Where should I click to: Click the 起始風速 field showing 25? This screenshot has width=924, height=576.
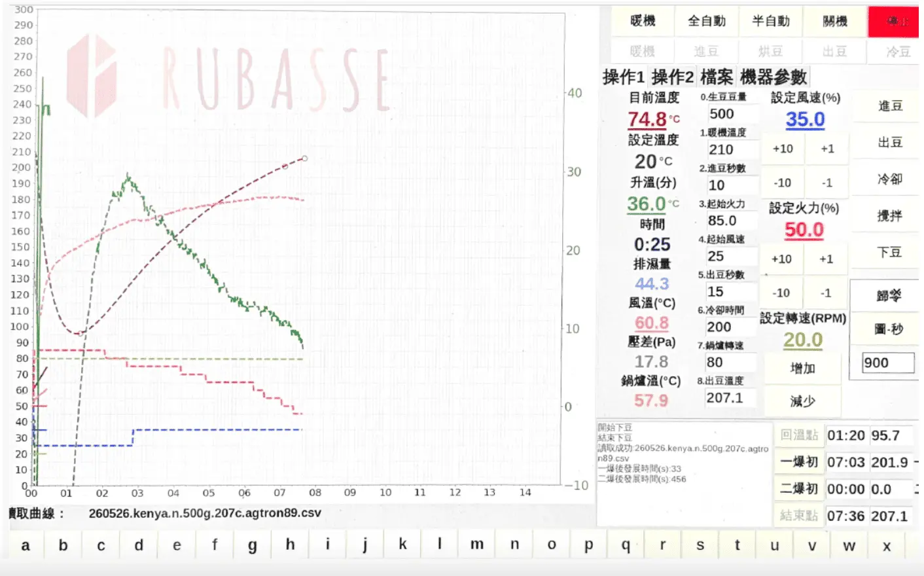731,256
